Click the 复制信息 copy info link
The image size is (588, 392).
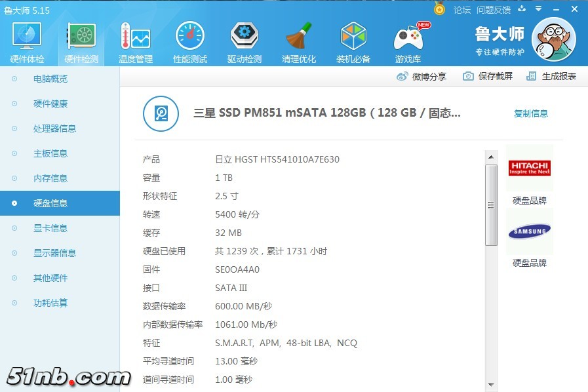coord(530,113)
